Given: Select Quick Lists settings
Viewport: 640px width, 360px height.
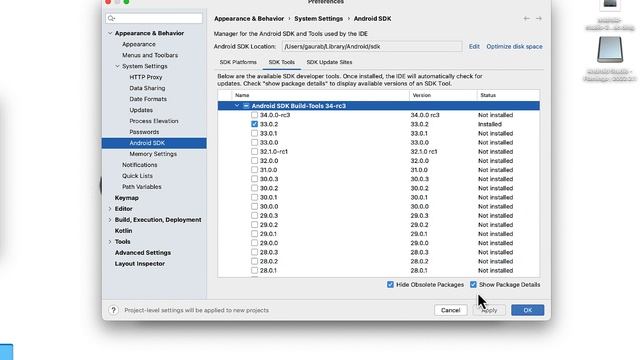Looking at the screenshot, I should (x=137, y=176).
